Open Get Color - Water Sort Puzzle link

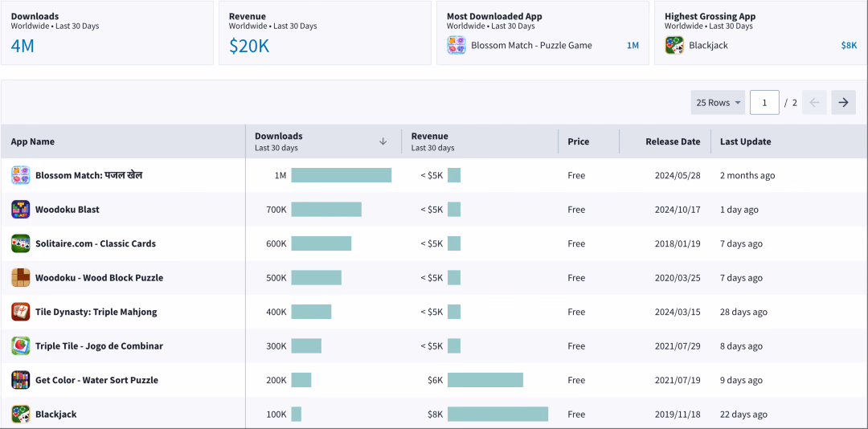click(x=96, y=380)
